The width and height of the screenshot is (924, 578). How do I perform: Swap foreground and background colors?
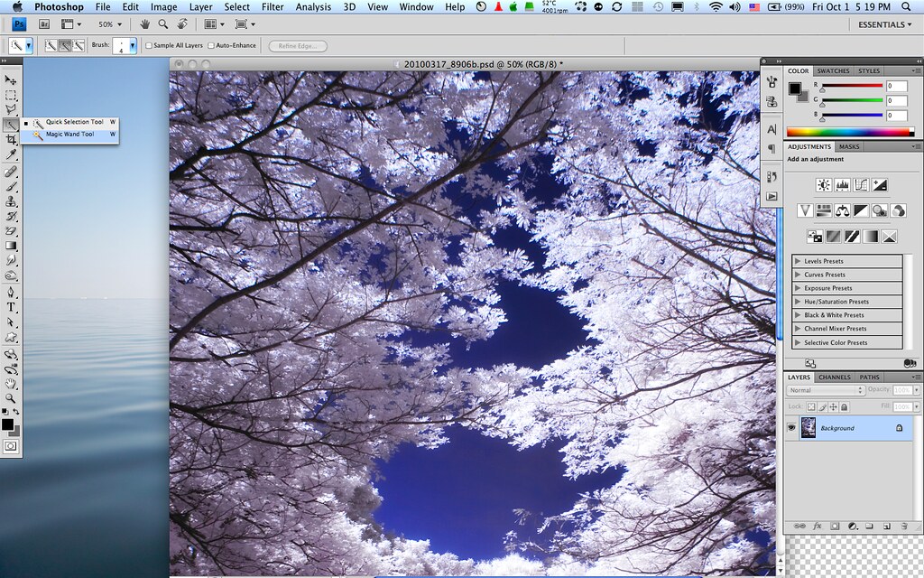pos(16,411)
